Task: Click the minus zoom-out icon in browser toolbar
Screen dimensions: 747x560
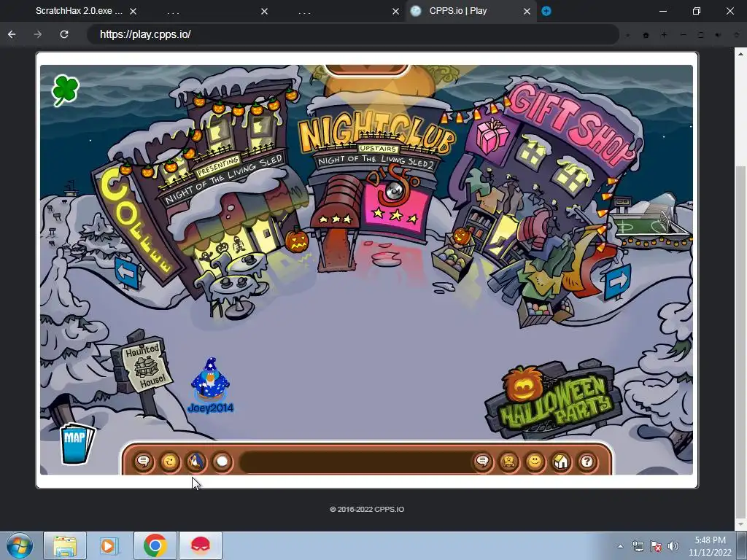Action: (683, 35)
